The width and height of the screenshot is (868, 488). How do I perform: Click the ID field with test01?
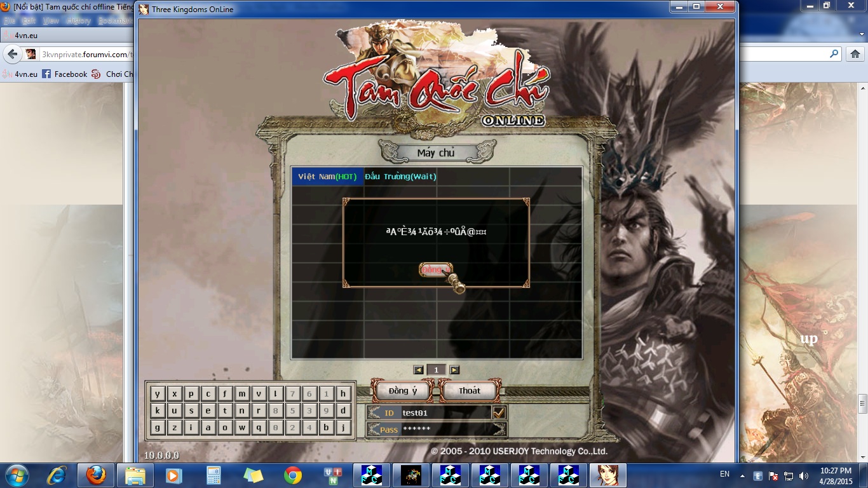[x=445, y=413]
